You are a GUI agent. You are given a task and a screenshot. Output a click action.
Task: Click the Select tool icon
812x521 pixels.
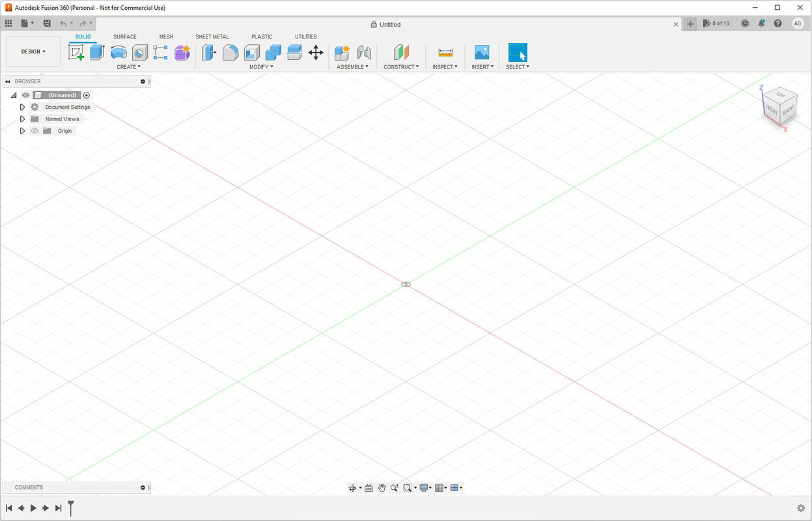(x=518, y=53)
